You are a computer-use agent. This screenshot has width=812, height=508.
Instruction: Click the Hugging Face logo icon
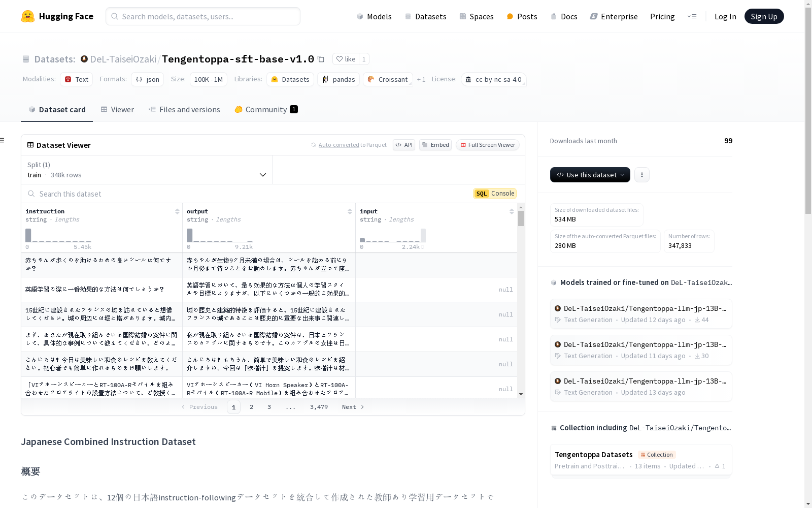28,16
